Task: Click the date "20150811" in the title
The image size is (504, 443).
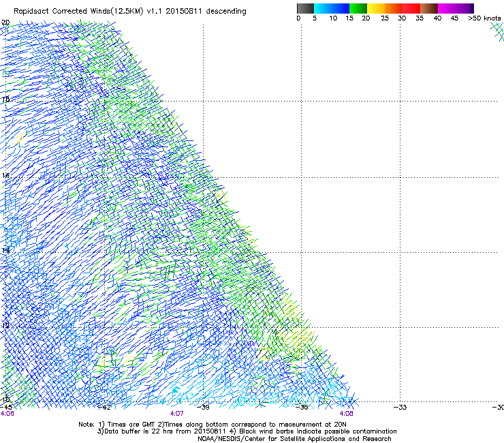Action: (183, 11)
